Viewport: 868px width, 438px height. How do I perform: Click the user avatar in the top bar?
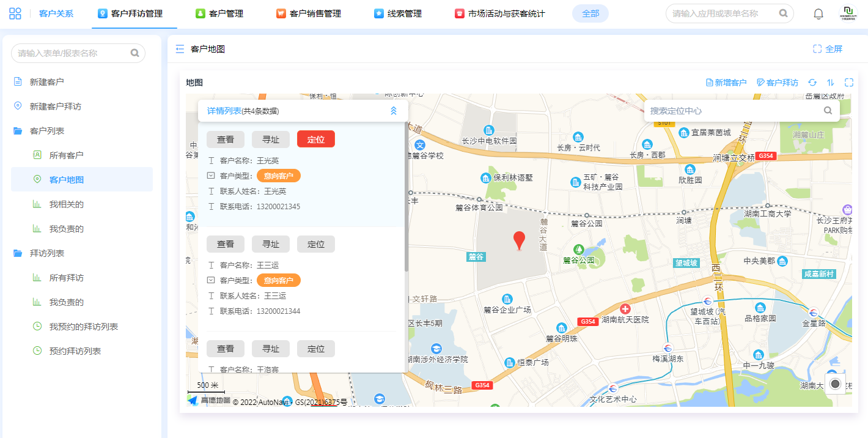[x=848, y=13]
